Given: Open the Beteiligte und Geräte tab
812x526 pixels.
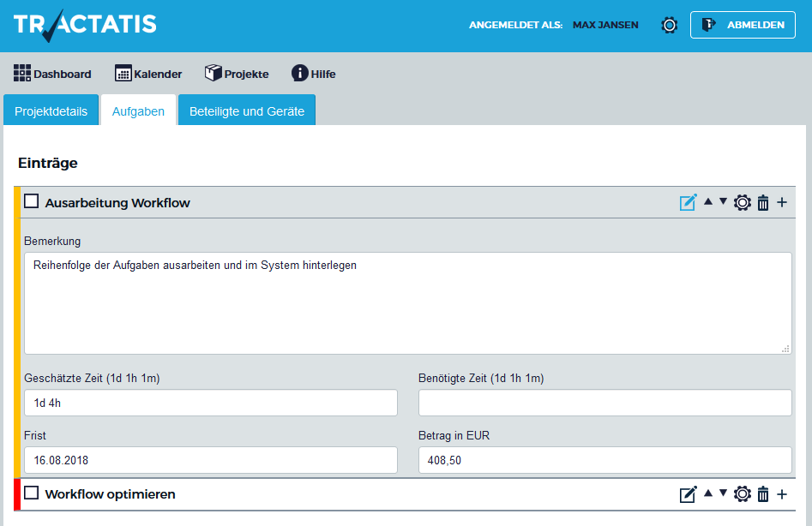Looking at the screenshot, I should (x=247, y=110).
